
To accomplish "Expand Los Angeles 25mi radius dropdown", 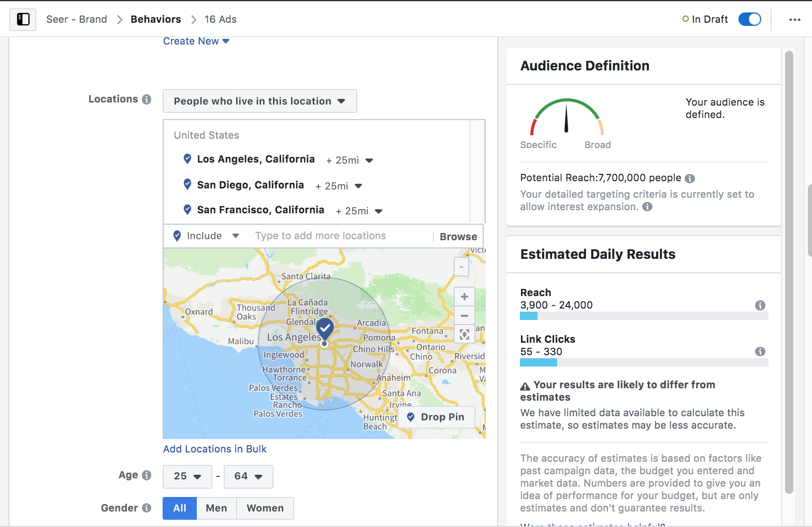I will tap(369, 160).
